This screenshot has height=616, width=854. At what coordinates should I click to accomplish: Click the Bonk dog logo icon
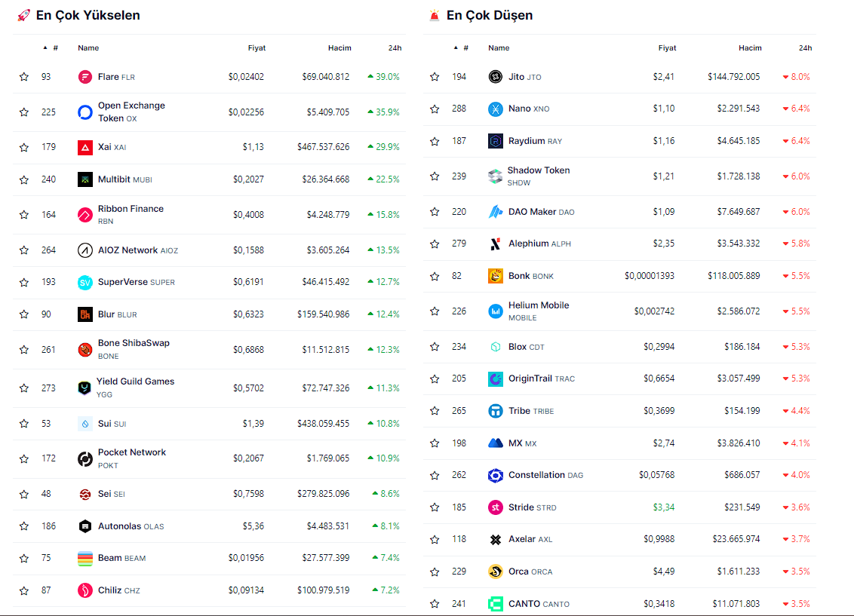(x=496, y=276)
